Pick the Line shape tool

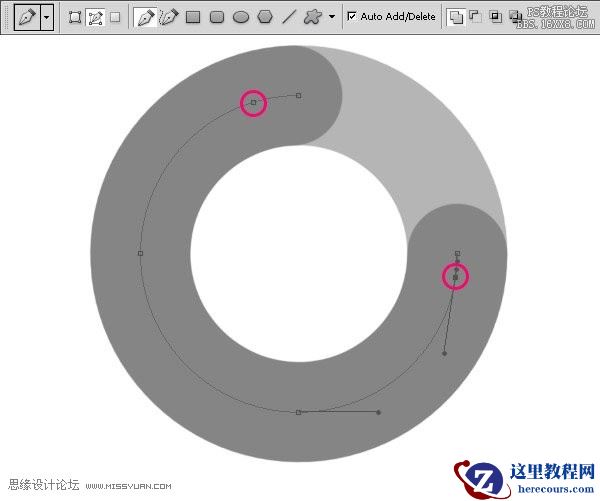tap(289, 17)
